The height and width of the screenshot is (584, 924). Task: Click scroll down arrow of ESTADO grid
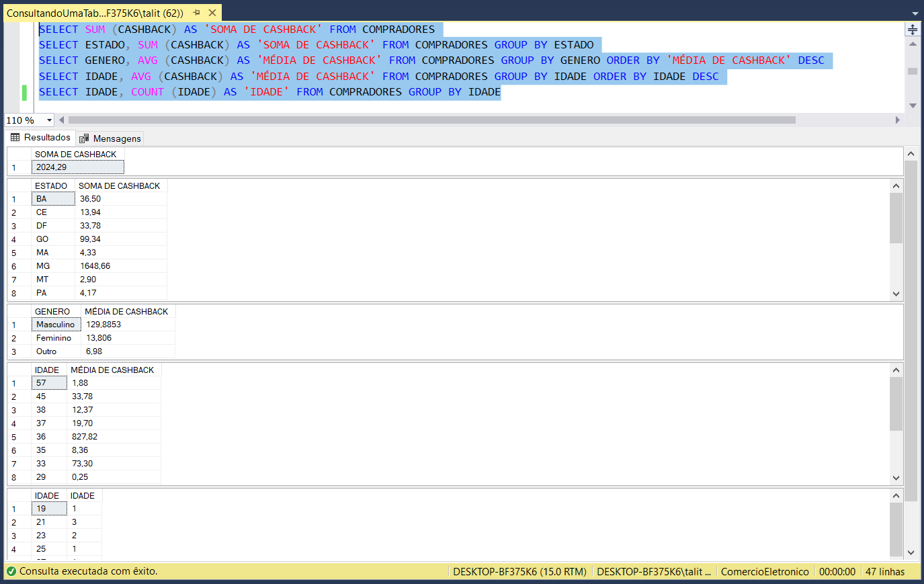[x=896, y=294]
